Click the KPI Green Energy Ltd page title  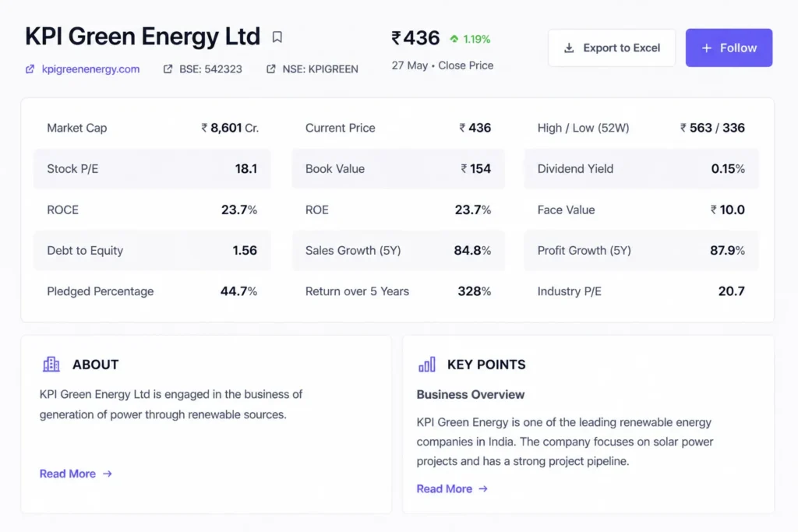tap(143, 37)
